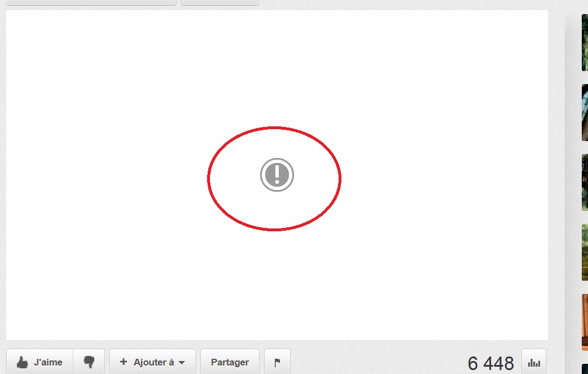Select the third suggested video thumbnail
The width and height of the screenshot is (588, 374).
(585, 182)
